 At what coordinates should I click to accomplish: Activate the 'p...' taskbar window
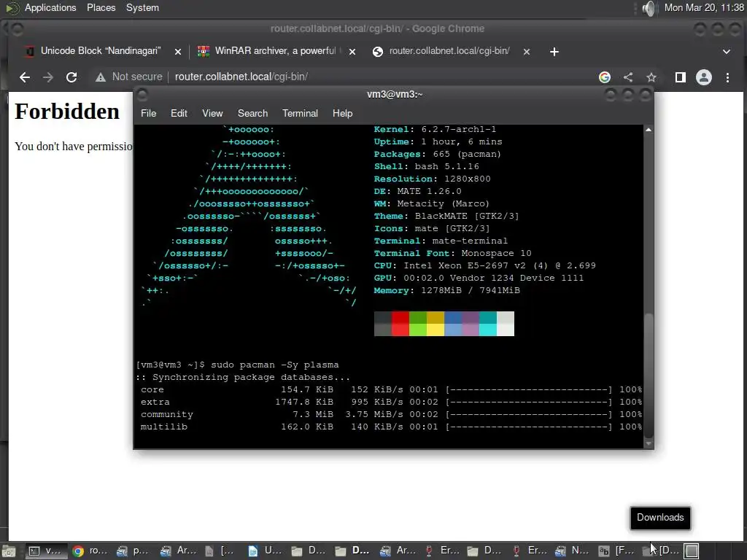pyautogui.click(x=133, y=551)
